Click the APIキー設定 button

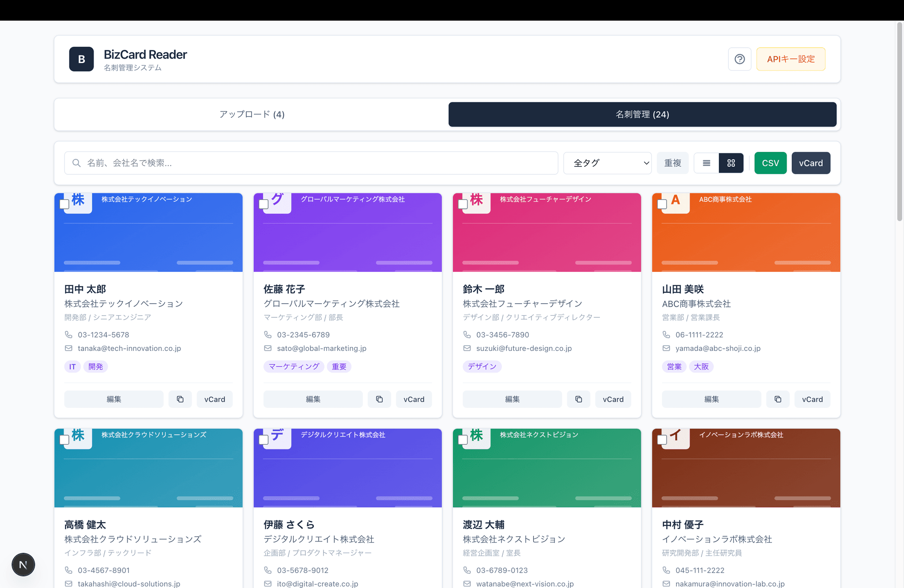[791, 59]
